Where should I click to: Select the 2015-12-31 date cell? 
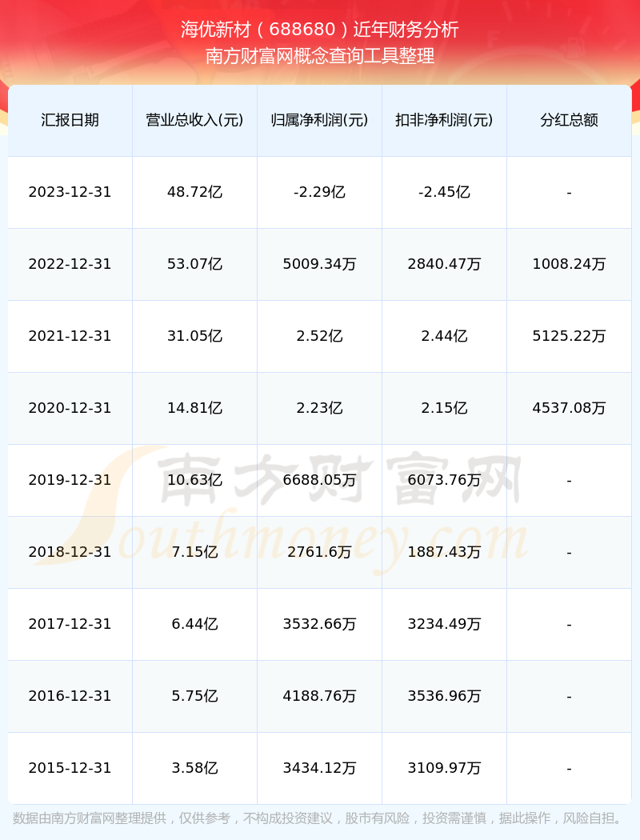(x=70, y=768)
